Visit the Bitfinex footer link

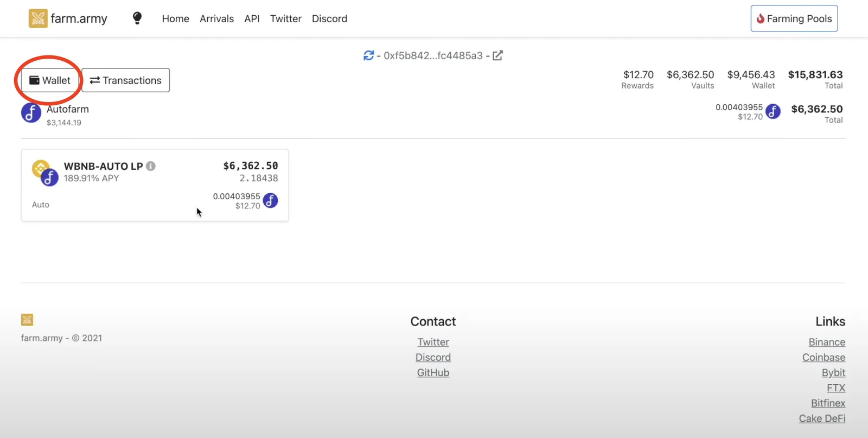828,403
